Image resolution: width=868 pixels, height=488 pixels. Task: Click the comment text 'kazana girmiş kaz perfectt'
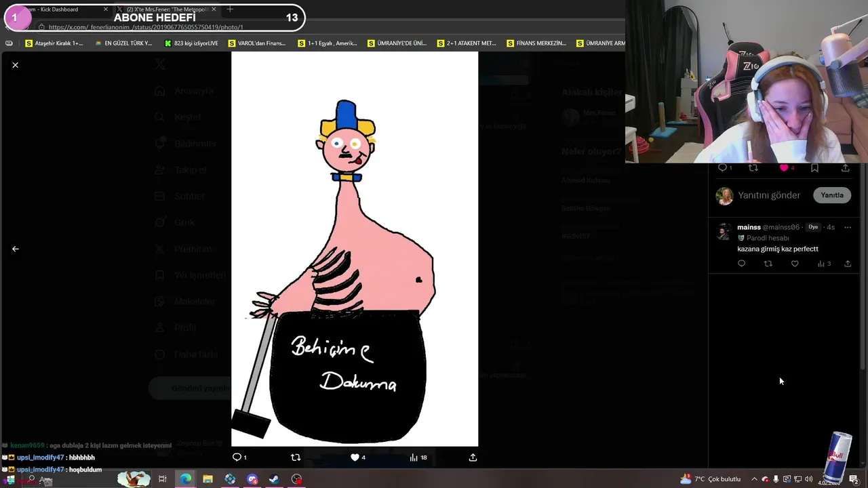point(778,249)
